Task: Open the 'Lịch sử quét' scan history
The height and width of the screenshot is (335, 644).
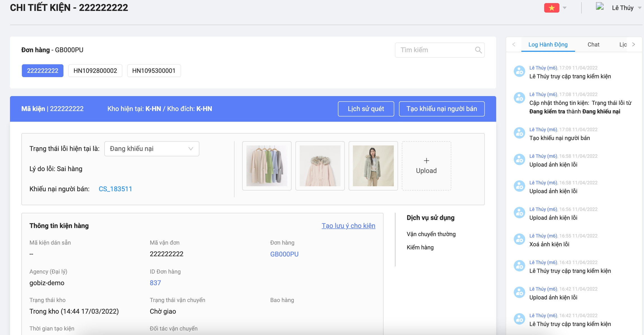Action: click(x=366, y=109)
